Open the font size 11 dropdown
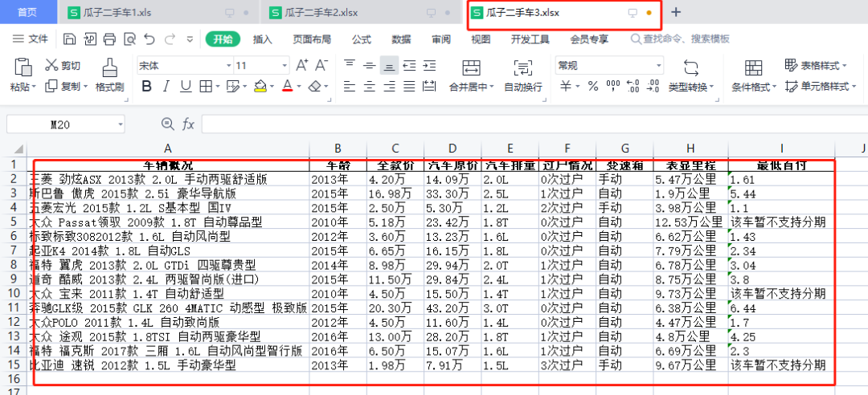The width and height of the screenshot is (868, 395). tap(285, 66)
